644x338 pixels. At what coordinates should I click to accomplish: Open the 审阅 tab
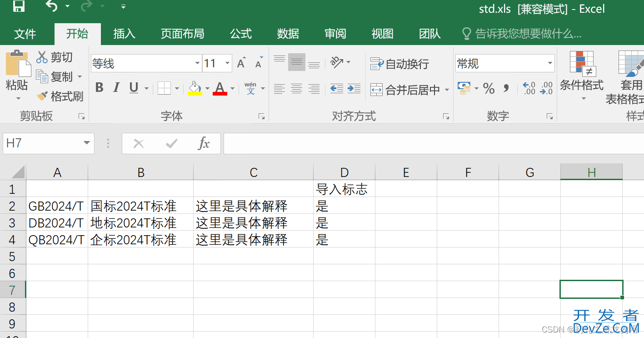click(335, 34)
